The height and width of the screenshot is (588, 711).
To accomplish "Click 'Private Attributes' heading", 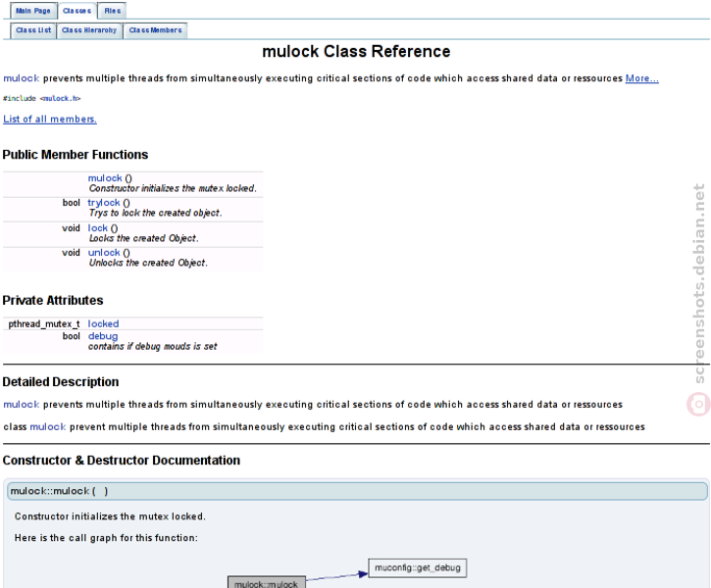I will click(x=53, y=301).
